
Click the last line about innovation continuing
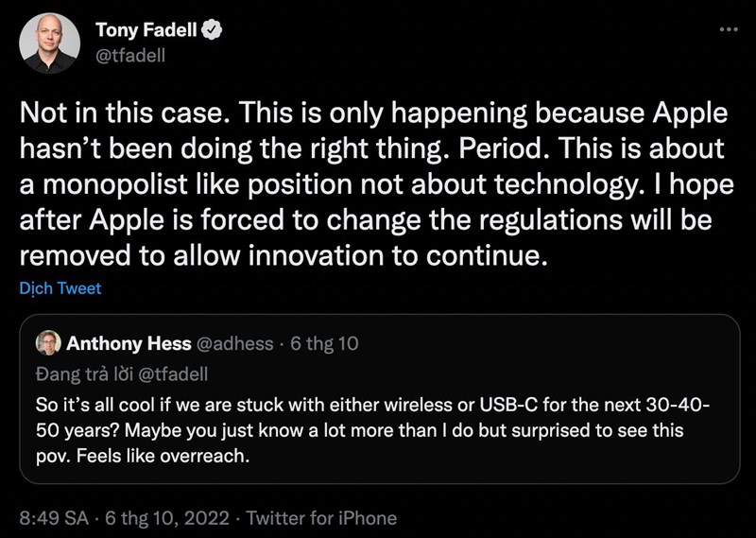pos(283,255)
